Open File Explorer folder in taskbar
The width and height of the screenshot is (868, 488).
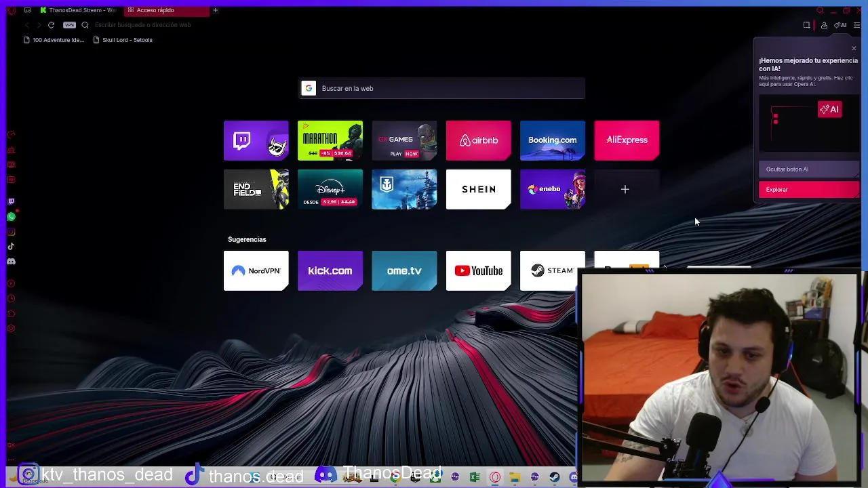(x=515, y=477)
